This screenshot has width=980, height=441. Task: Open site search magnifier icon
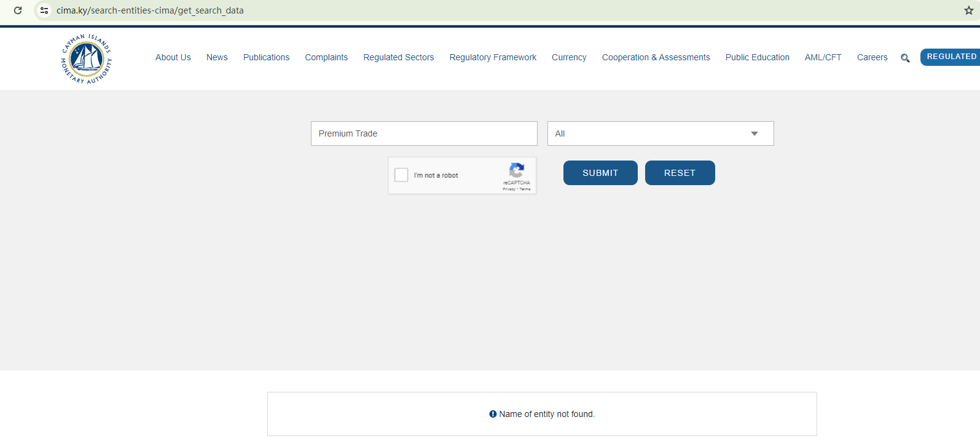[905, 58]
